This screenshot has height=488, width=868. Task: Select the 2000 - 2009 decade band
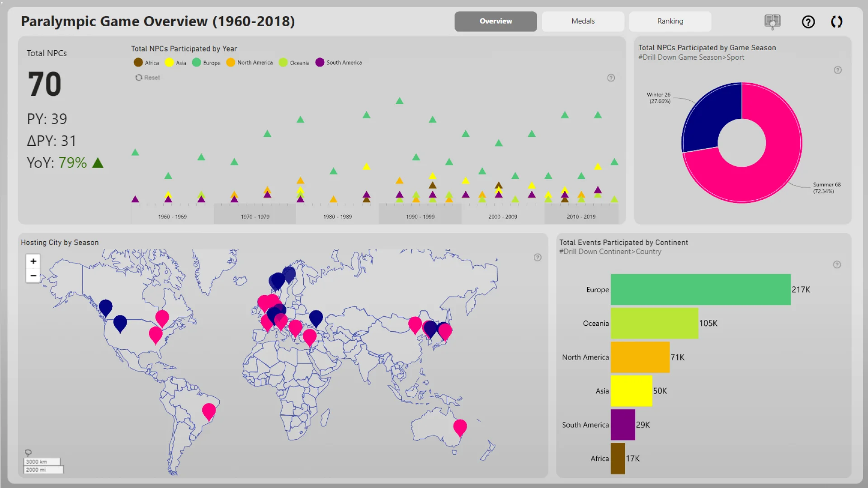point(503,216)
